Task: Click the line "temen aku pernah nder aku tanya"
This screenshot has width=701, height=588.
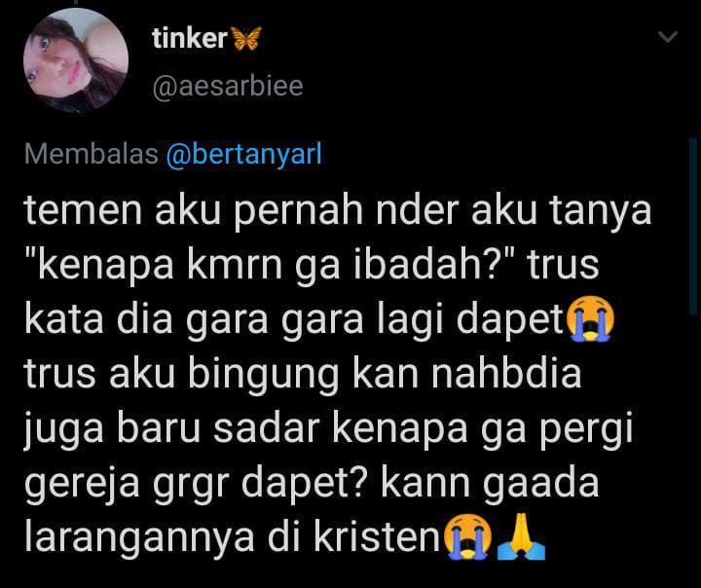Action: point(338,210)
